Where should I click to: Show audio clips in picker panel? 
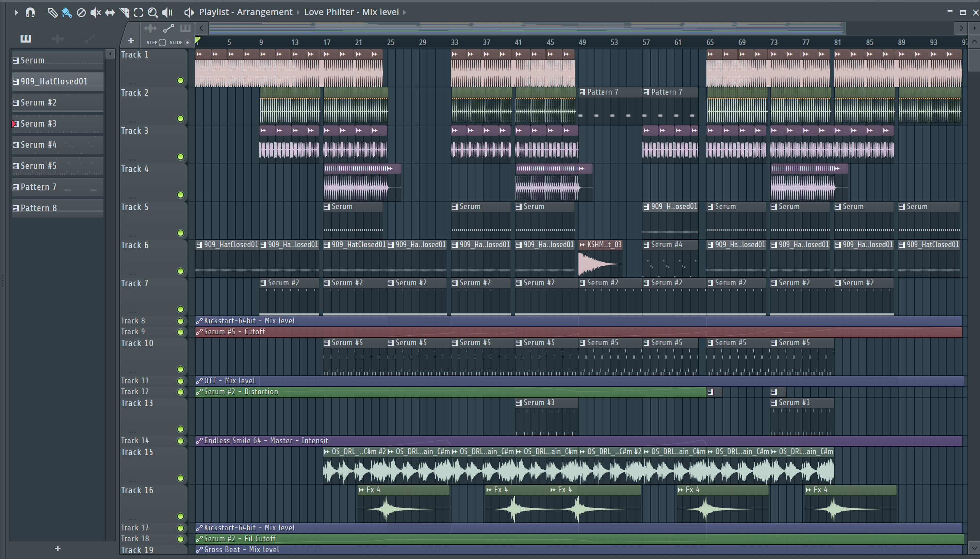(x=58, y=38)
